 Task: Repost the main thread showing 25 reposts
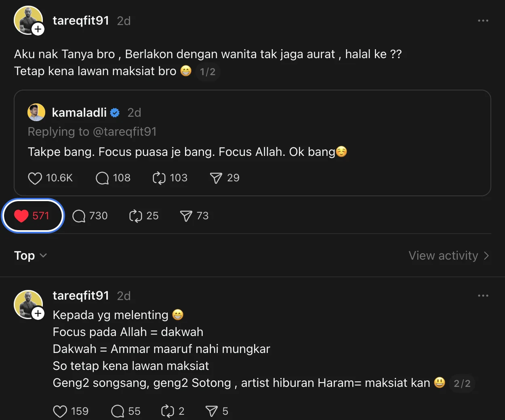[143, 216]
